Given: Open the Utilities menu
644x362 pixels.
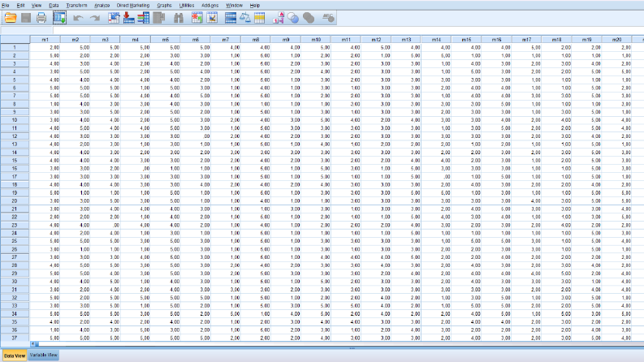Looking at the screenshot, I should [x=187, y=6].
